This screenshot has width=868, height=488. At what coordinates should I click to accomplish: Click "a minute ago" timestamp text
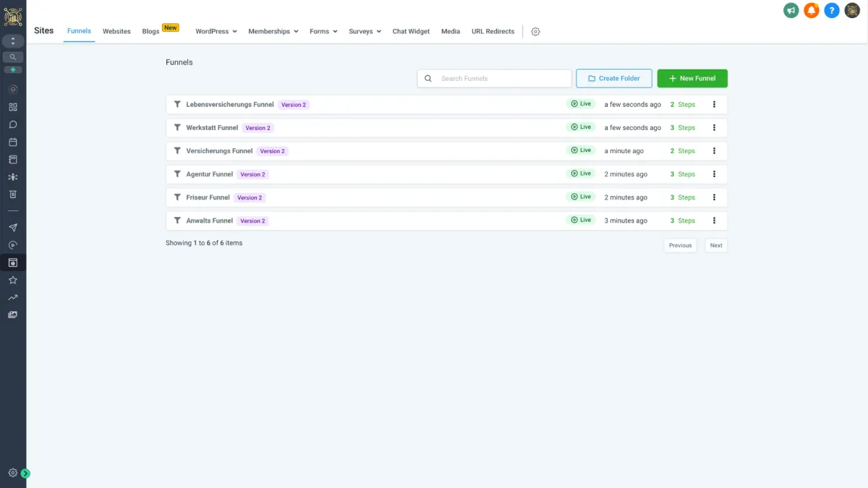click(x=624, y=150)
